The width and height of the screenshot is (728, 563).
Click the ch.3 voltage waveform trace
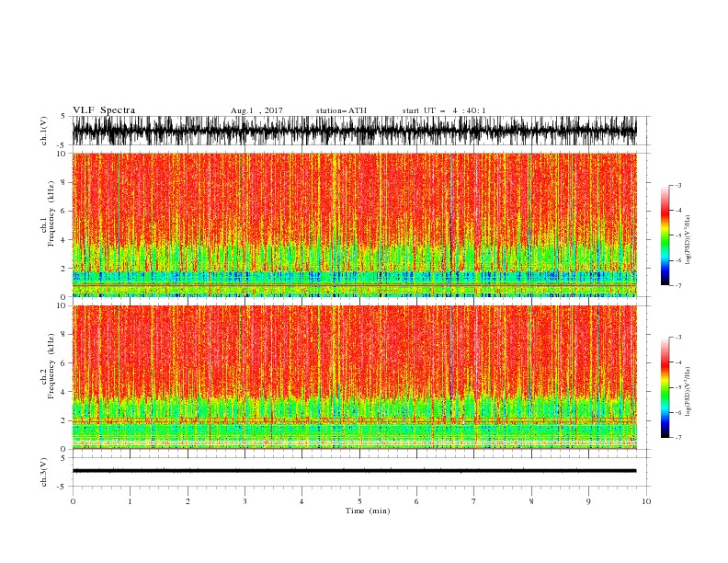[355, 471]
